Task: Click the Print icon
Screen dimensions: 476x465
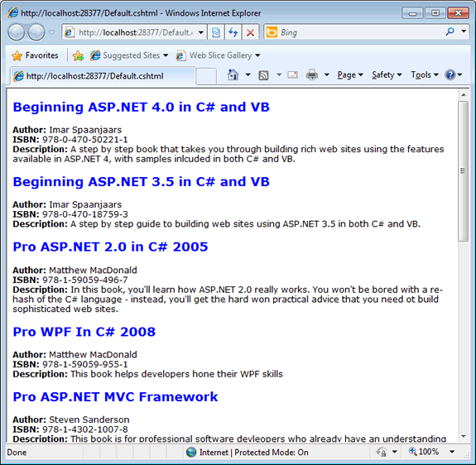Action: tap(312, 74)
